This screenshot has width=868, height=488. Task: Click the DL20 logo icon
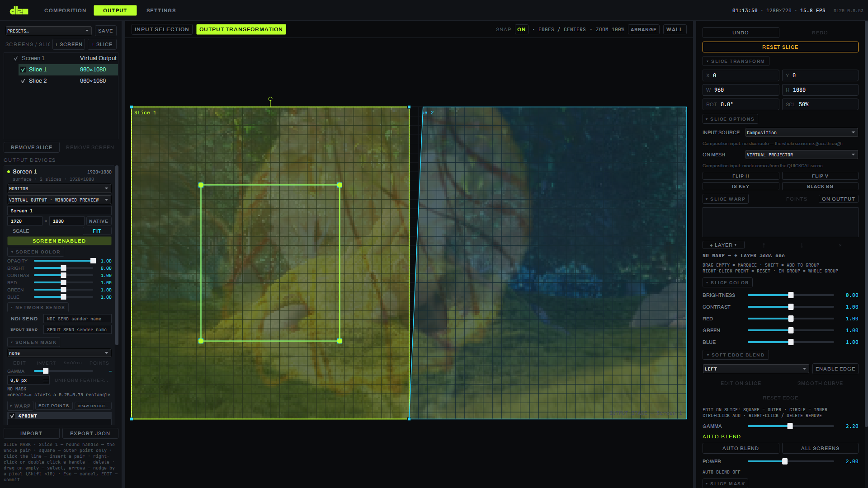point(19,10)
